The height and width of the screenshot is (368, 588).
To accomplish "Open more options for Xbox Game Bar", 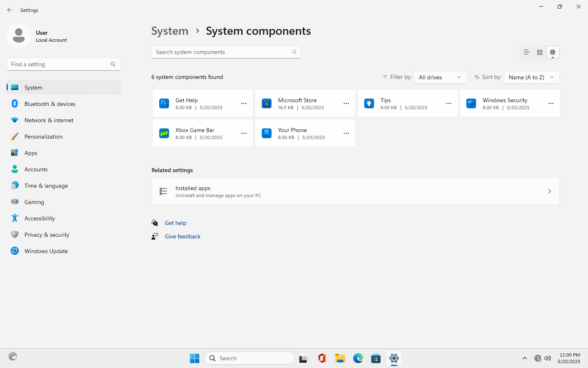I will [244, 133].
